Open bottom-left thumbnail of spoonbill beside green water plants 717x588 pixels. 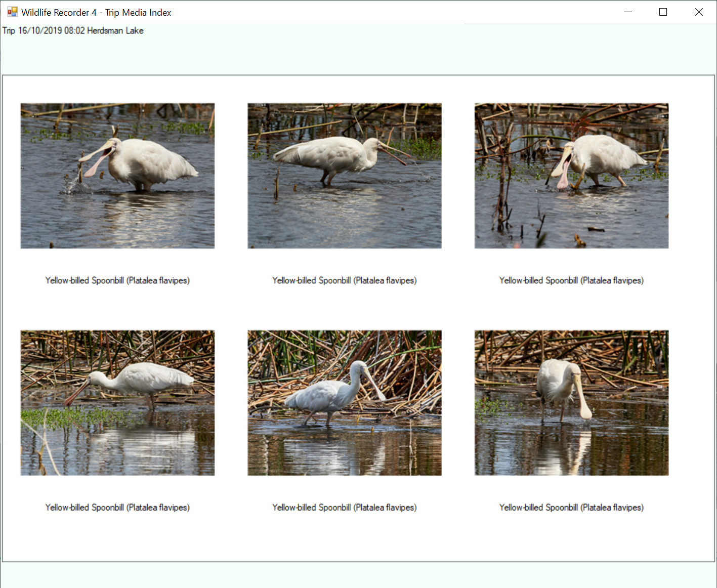117,403
